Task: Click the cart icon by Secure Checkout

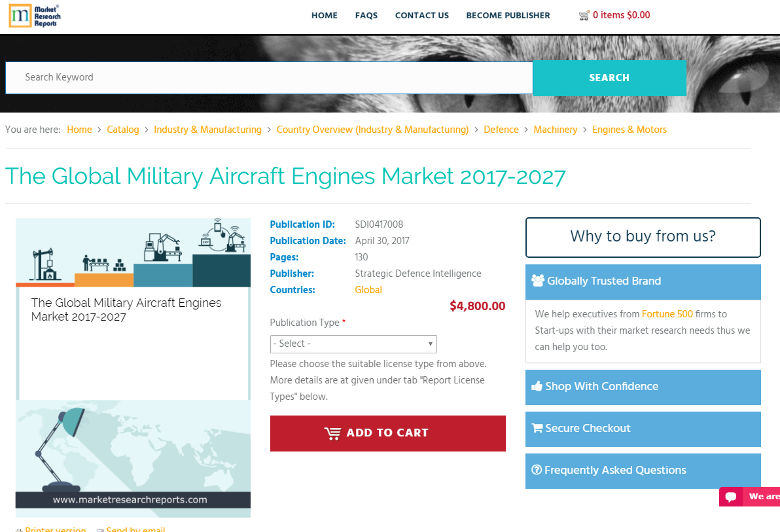Action: 537,428
